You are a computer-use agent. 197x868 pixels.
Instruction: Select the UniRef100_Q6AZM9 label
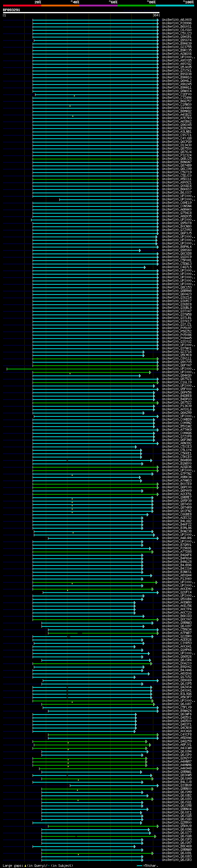177,413
